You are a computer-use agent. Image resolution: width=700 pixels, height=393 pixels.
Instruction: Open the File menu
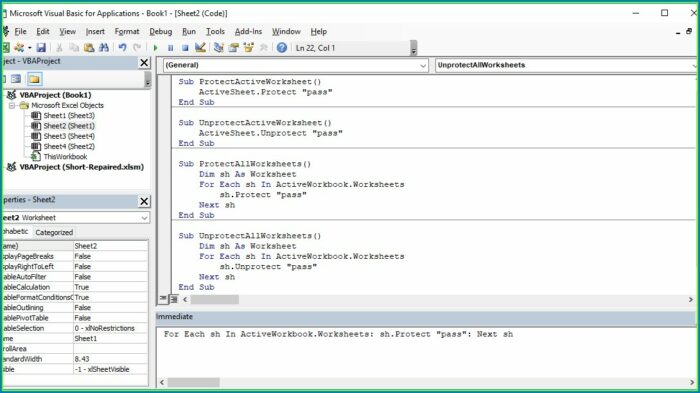click(20, 31)
